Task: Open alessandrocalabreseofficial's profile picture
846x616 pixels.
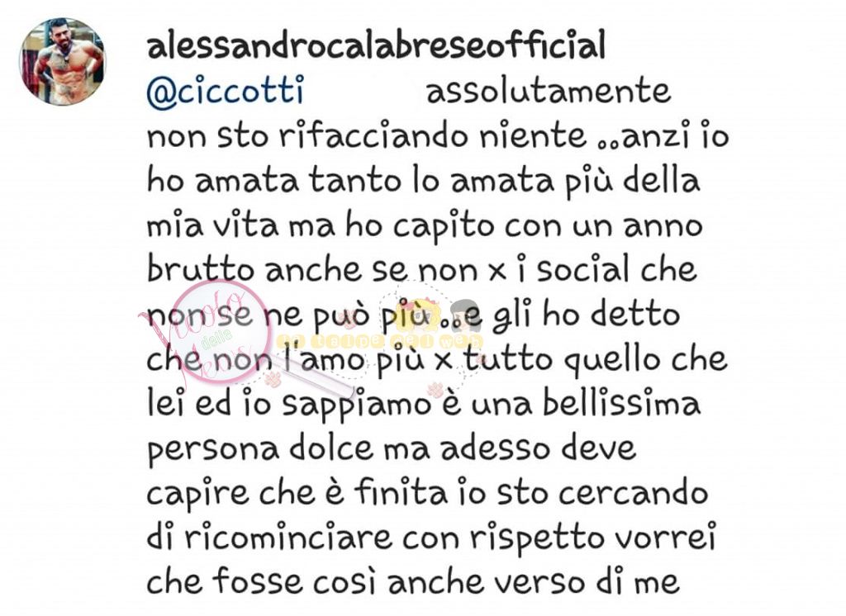Action: point(62,61)
